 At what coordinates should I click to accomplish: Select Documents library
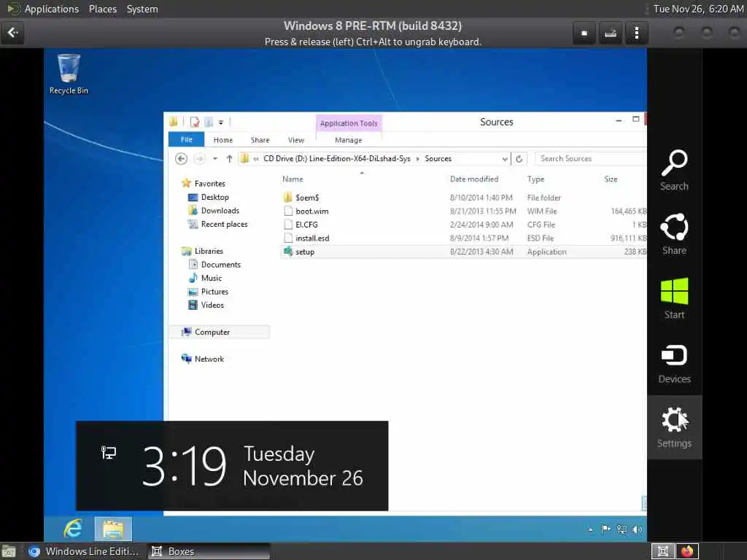[x=220, y=264]
